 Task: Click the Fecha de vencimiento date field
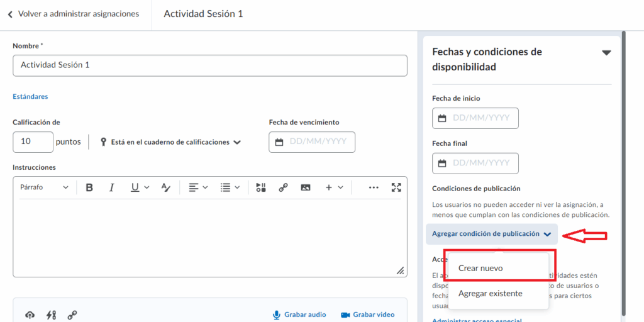pos(312,142)
